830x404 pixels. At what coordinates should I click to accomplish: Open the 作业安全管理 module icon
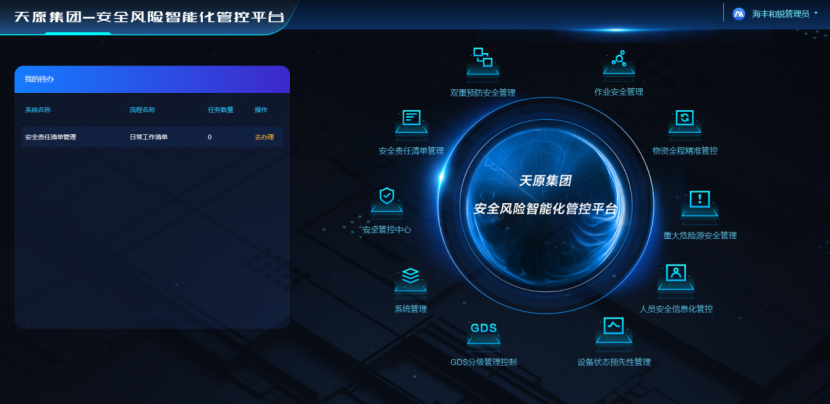click(x=618, y=62)
